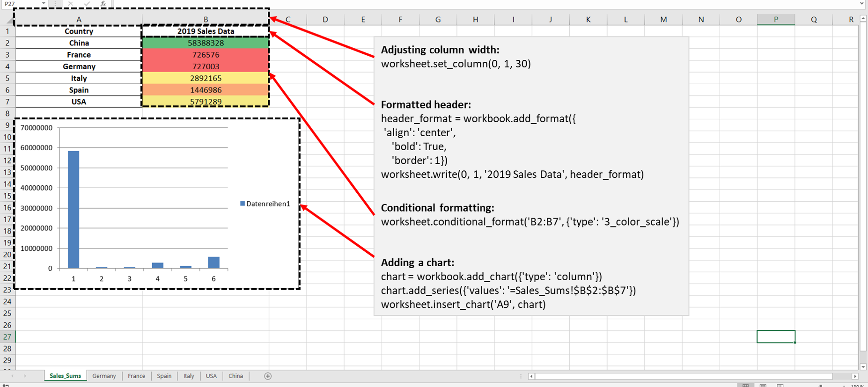Click the 'Germany' country cell
The height and width of the screenshot is (387, 868).
click(x=79, y=66)
